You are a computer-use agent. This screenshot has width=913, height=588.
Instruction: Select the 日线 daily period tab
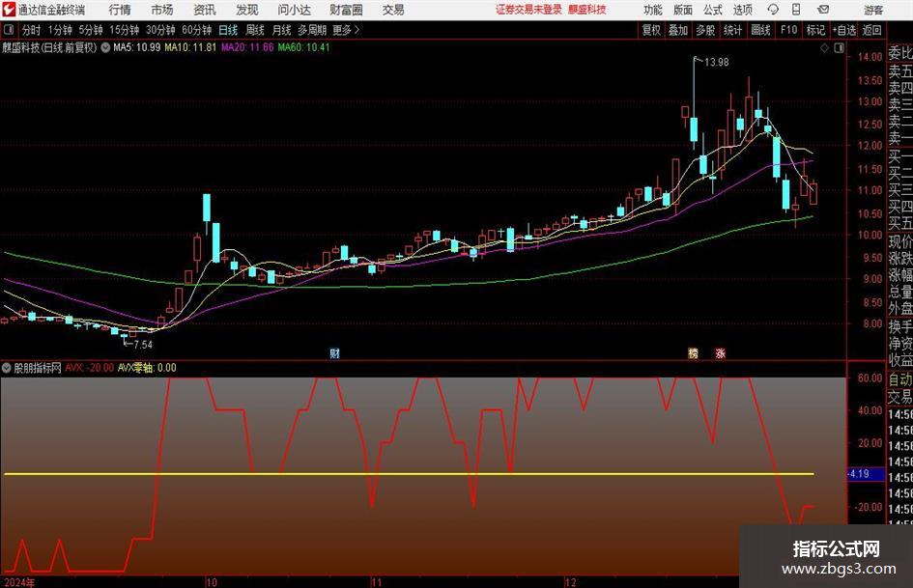(228, 30)
